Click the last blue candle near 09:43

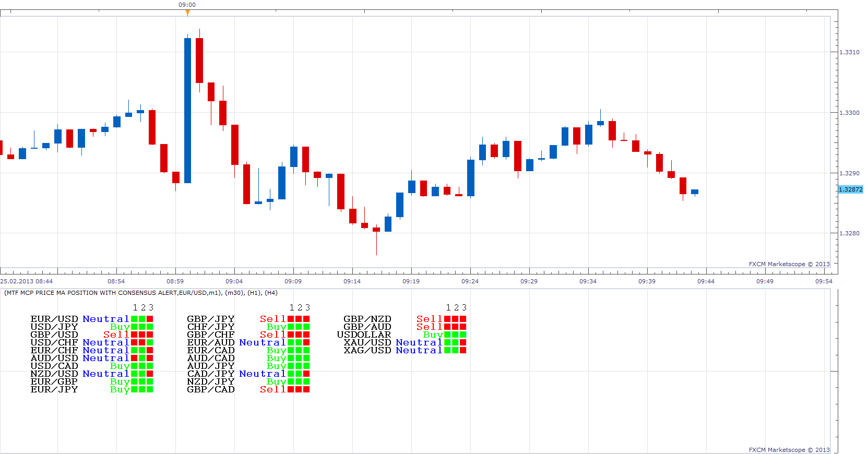click(695, 192)
